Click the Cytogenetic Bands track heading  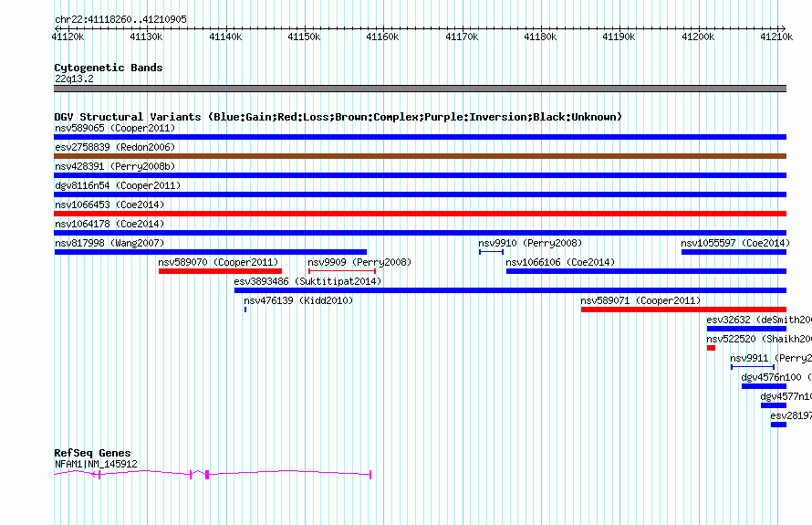(x=109, y=68)
